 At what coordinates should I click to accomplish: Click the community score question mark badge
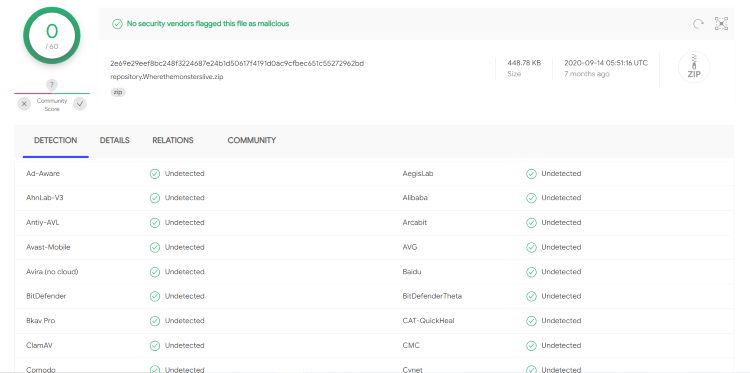click(52, 85)
